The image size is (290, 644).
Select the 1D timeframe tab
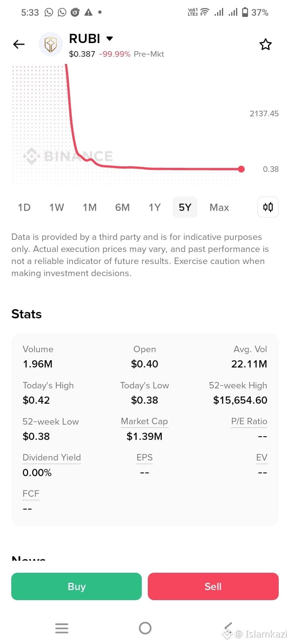(24, 207)
